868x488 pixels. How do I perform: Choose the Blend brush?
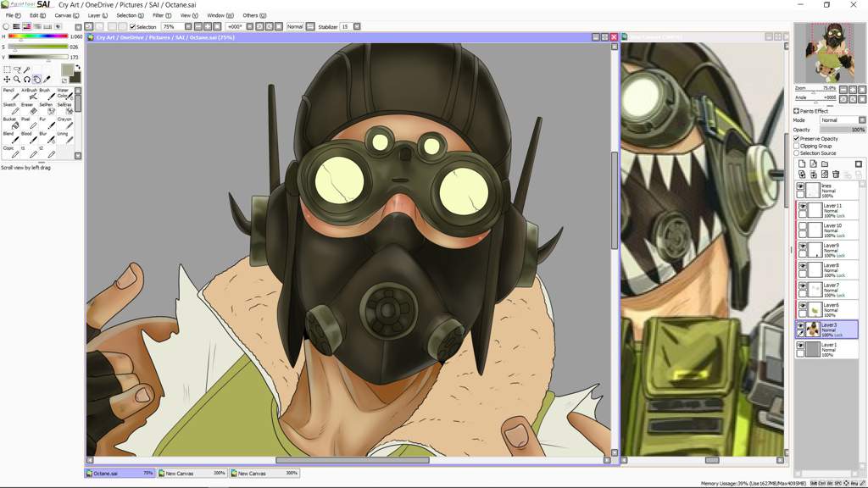pos(10,137)
